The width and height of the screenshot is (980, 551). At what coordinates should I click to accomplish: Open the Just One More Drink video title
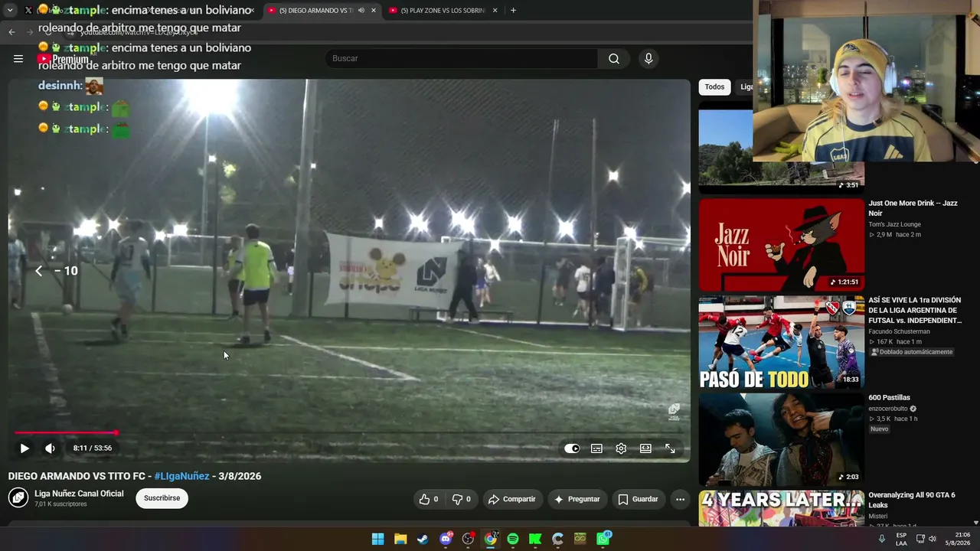pos(913,208)
